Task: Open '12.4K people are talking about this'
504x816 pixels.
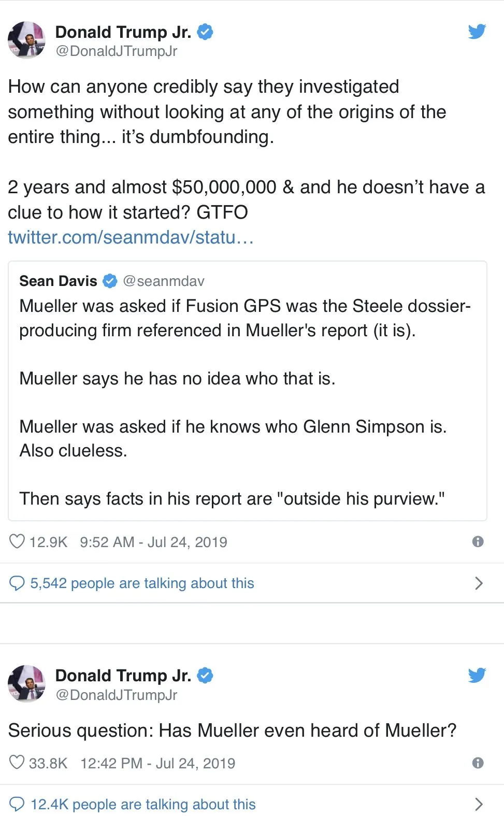Action: pyautogui.click(x=143, y=804)
